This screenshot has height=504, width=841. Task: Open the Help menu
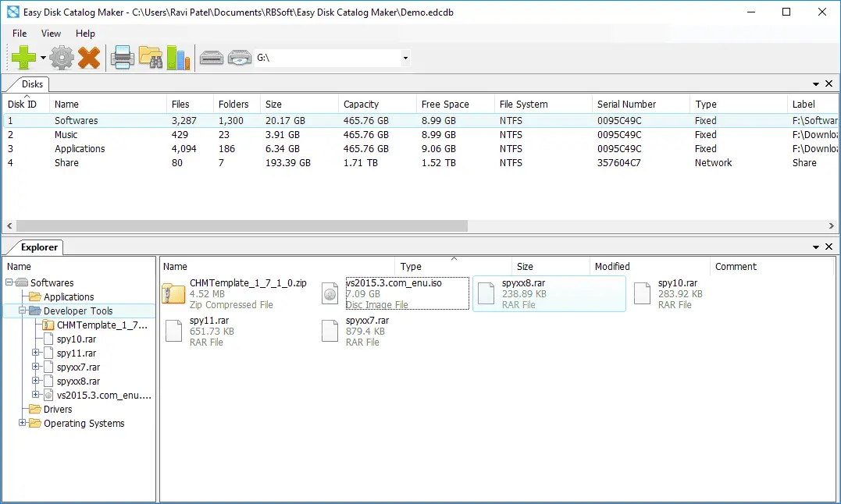[85, 34]
